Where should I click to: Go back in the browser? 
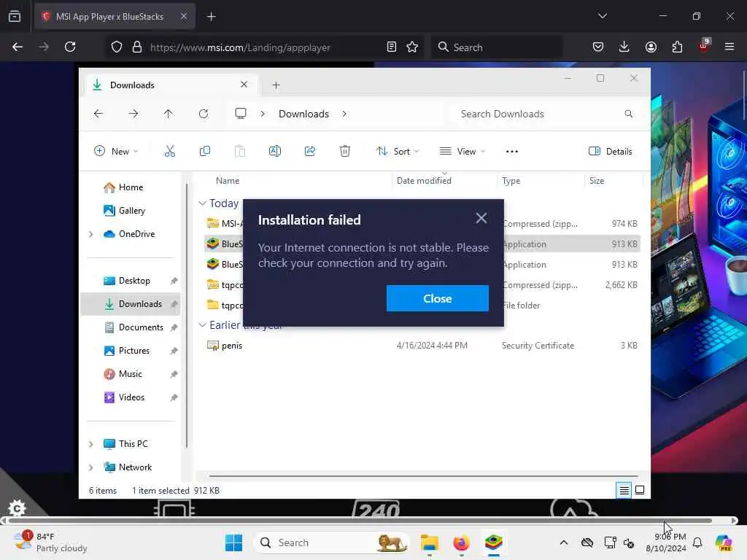tap(18, 47)
